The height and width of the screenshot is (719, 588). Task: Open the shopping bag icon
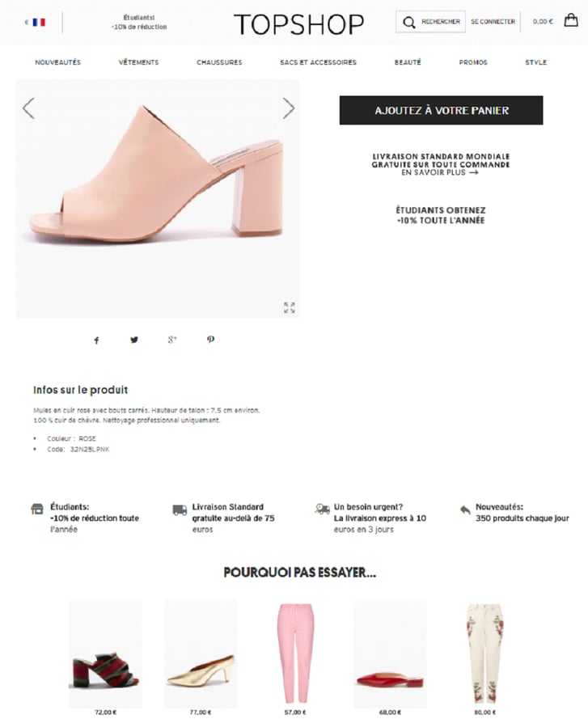(570, 20)
